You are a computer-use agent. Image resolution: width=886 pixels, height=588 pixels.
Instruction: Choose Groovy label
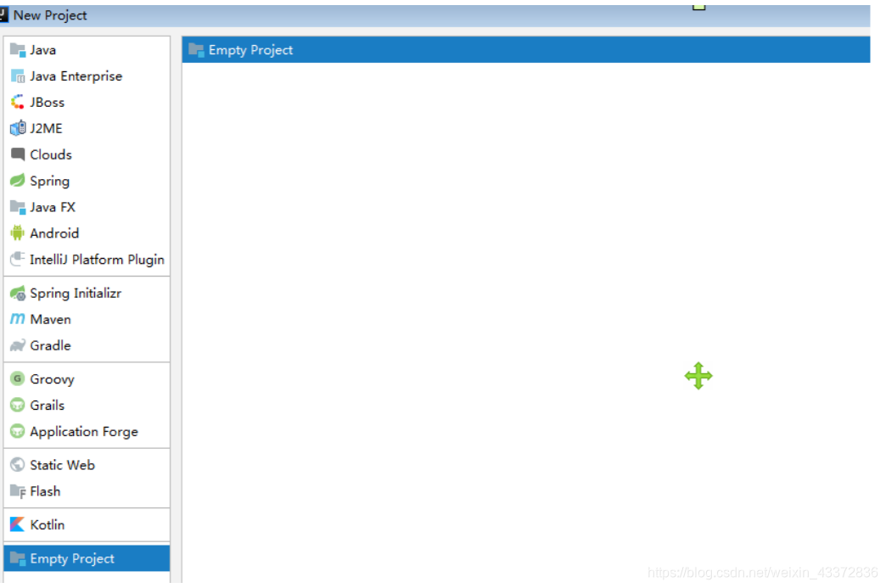52,379
